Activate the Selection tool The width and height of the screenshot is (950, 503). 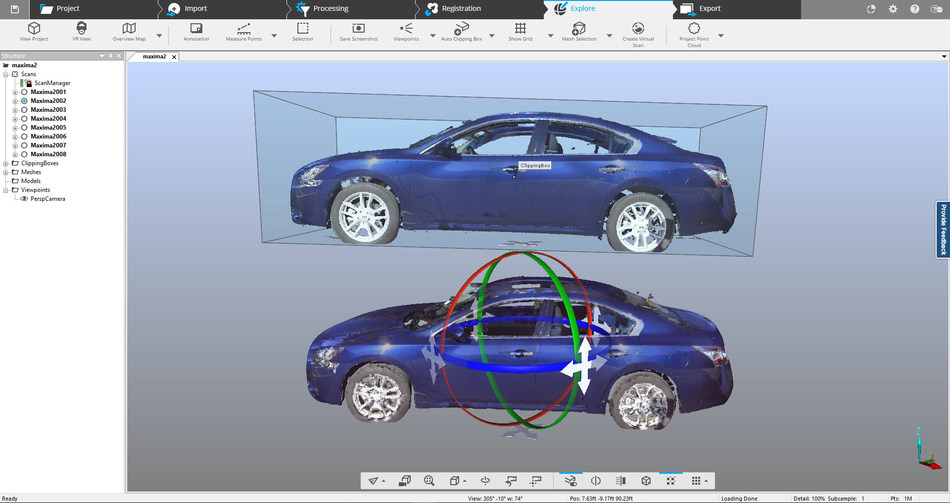[x=302, y=30]
